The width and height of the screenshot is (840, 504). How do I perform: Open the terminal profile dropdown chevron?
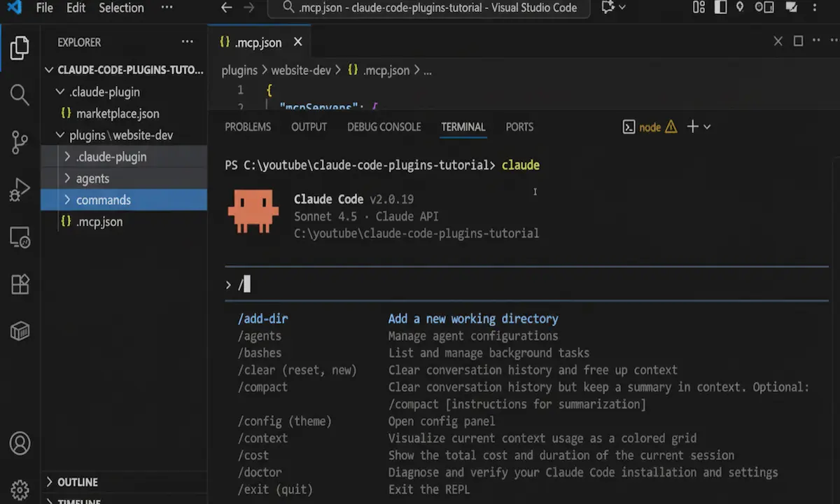707,127
